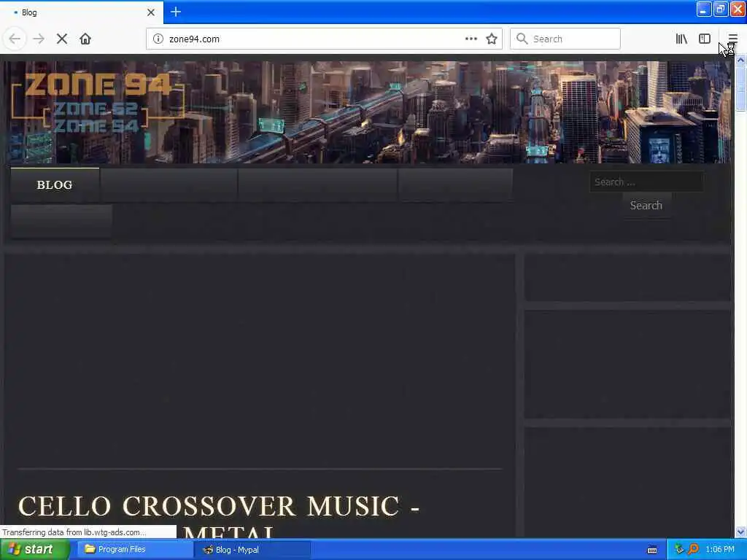Open the BLOG navigation item

55,184
